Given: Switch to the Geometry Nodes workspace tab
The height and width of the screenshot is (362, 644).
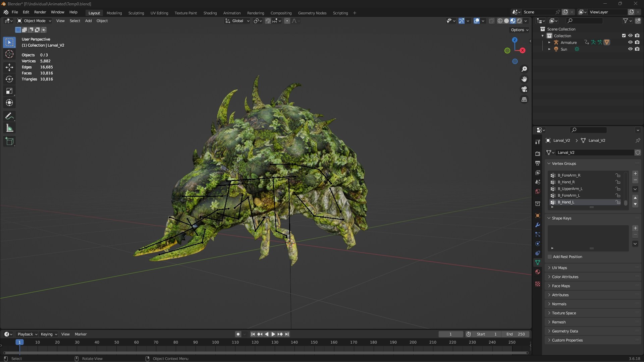Looking at the screenshot, I should [x=312, y=13].
